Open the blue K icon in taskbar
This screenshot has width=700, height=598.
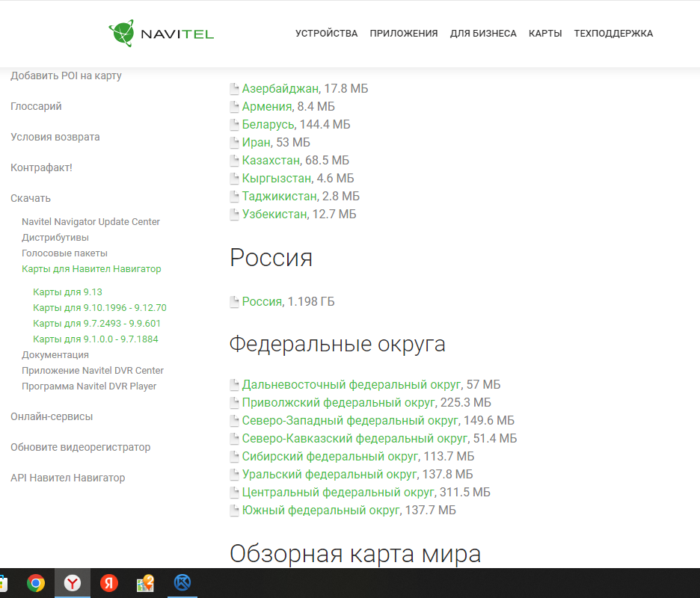tap(182, 583)
